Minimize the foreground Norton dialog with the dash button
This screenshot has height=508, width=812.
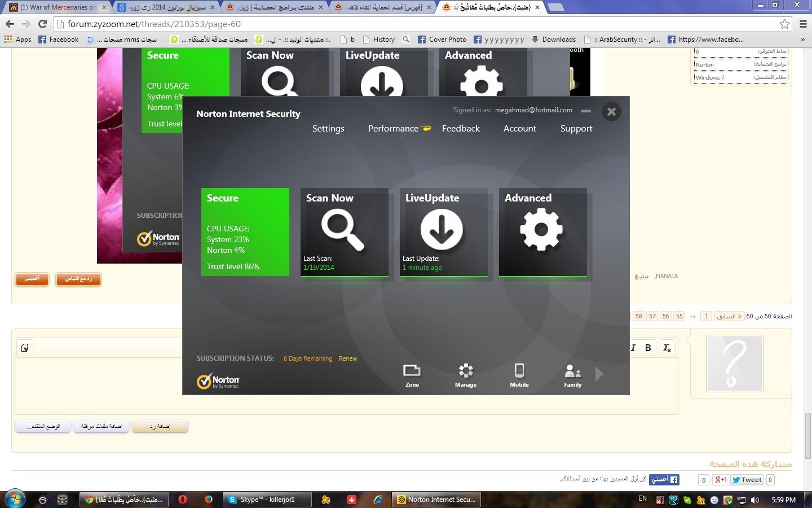tap(586, 111)
